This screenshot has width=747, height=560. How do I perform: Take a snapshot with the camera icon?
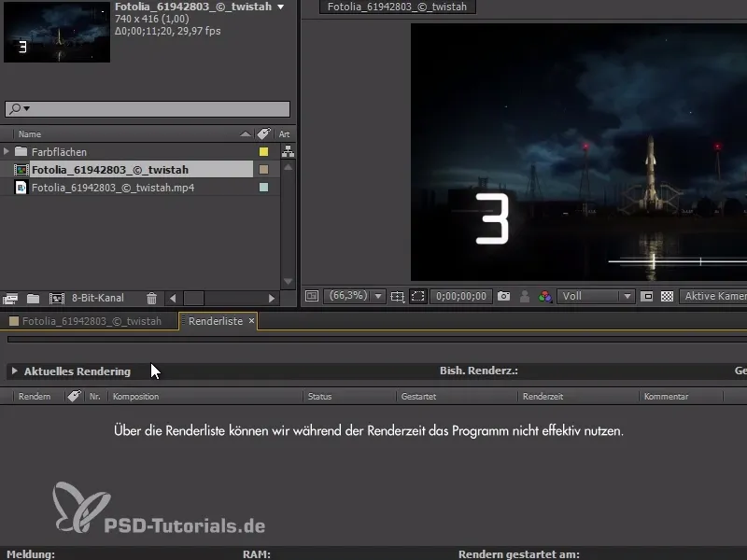point(504,296)
